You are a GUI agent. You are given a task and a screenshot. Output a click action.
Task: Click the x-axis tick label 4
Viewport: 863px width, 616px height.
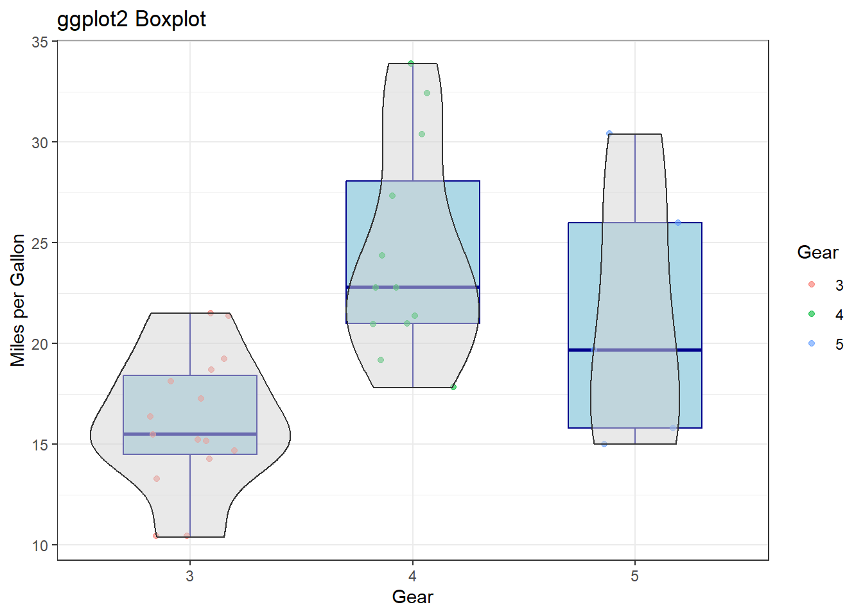[x=412, y=576]
